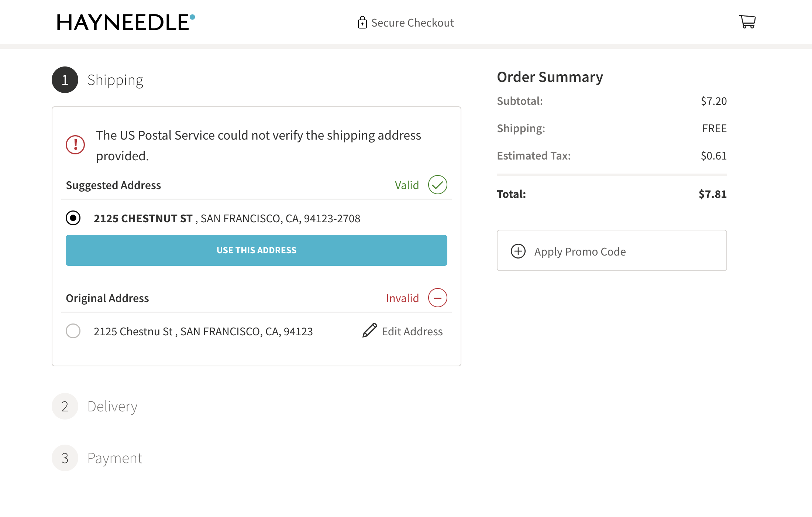Screen dimensions: 812x517
Task: Click the red error alert icon
Action: tap(75, 145)
